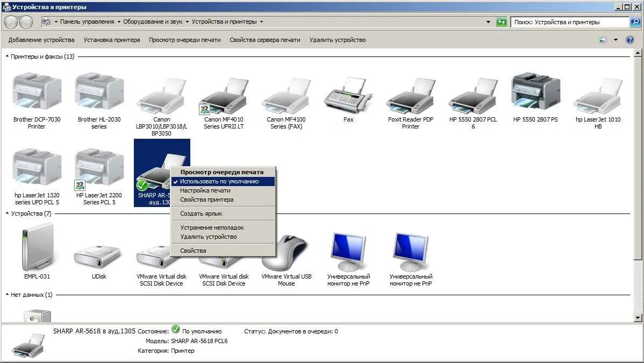Click toolbar Просмотр очереди печати button
Viewport: 644px width, 363px height.
tap(185, 40)
